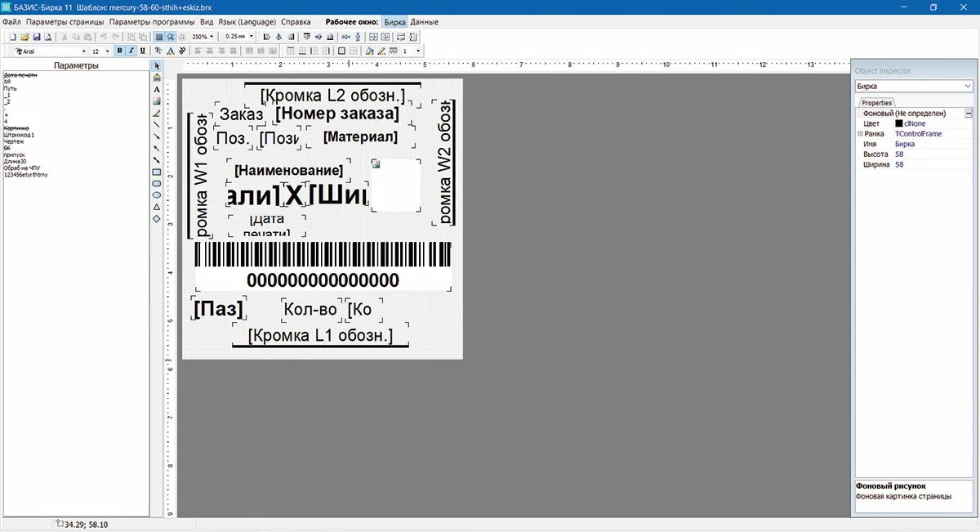Switch working window to Данные
The height and width of the screenshot is (532, 980).
coord(424,22)
